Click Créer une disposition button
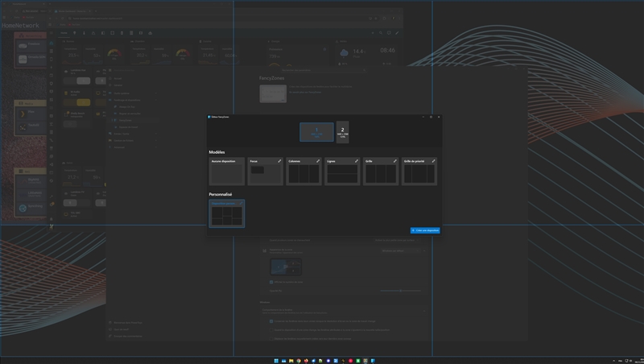The height and width of the screenshot is (364, 644). [x=425, y=230]
